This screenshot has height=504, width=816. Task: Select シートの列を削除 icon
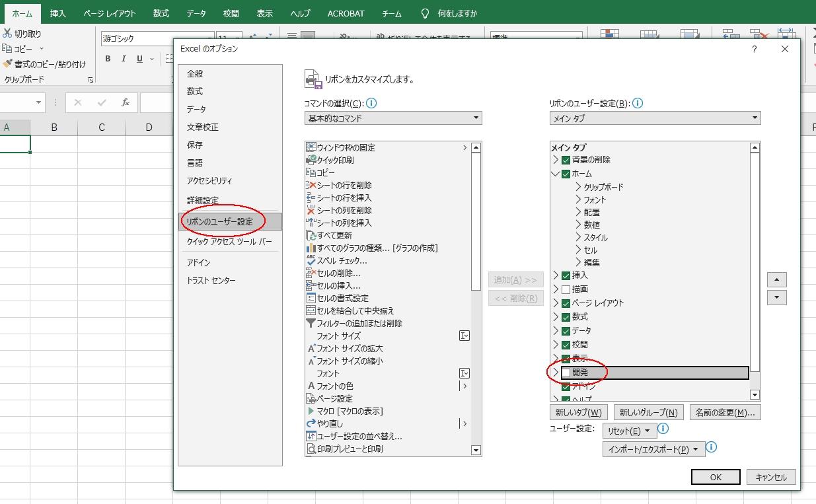click(311, 210)
